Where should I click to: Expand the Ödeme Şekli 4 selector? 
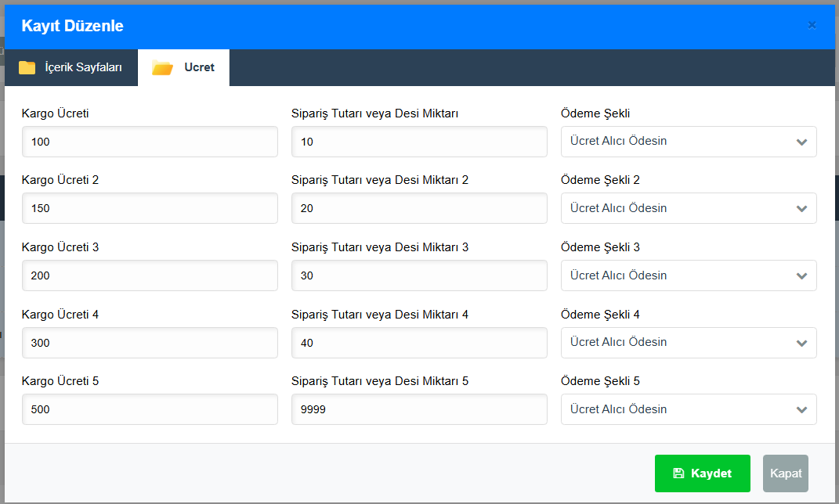688,342
